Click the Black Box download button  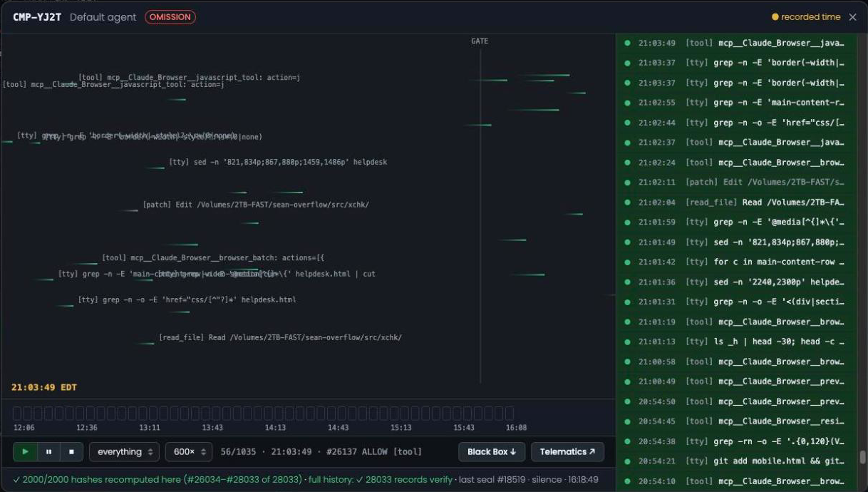click(492, 451)
